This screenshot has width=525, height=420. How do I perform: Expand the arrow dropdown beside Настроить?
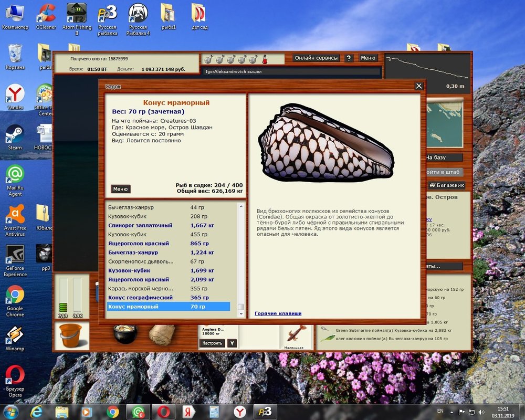pos(232,343)
